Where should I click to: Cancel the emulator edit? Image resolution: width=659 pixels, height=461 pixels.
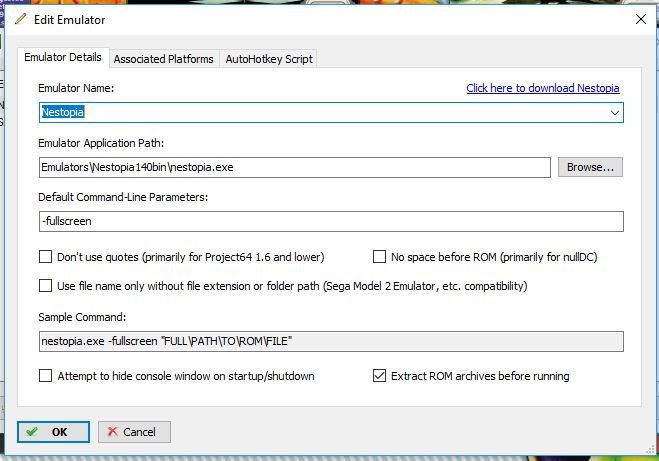coord(134,432)
